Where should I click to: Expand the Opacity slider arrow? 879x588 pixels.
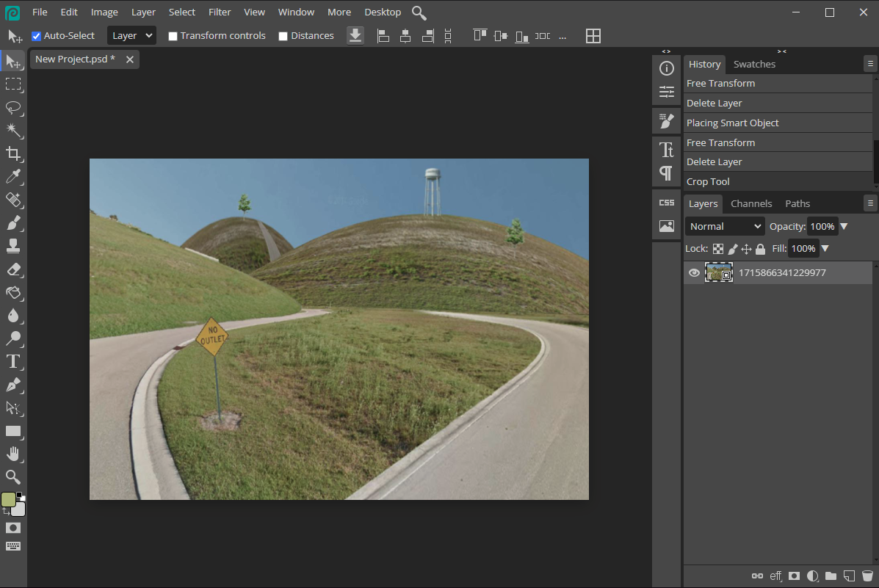coord(844,226)
